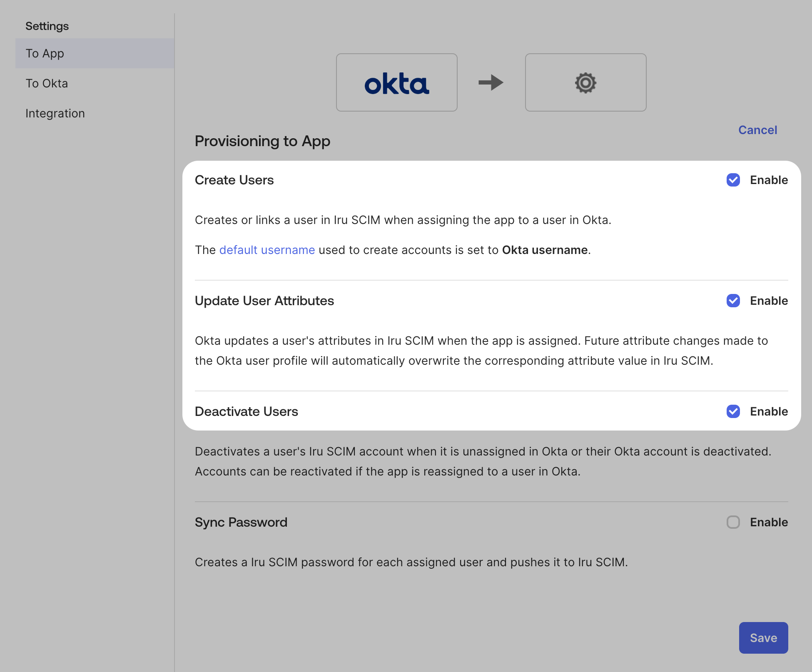This screenshot has height=672, width=812.
Task: Cancel editing provisioning settings
Action: 757,130
